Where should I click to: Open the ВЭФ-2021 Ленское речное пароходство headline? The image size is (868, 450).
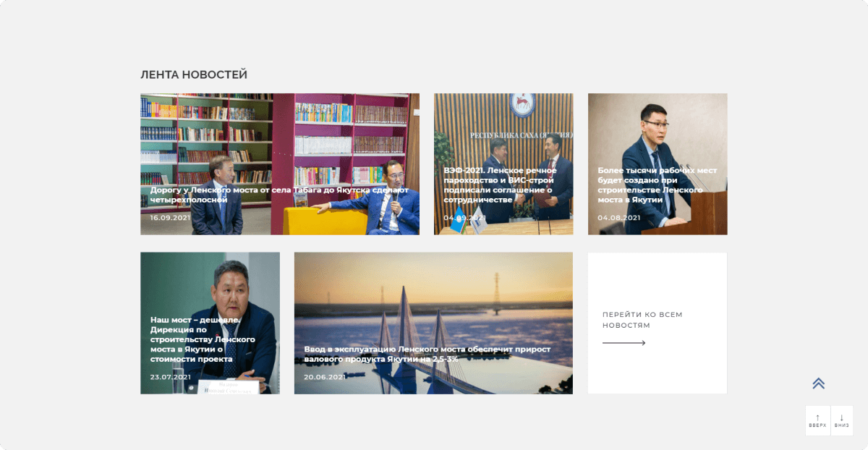500,184
